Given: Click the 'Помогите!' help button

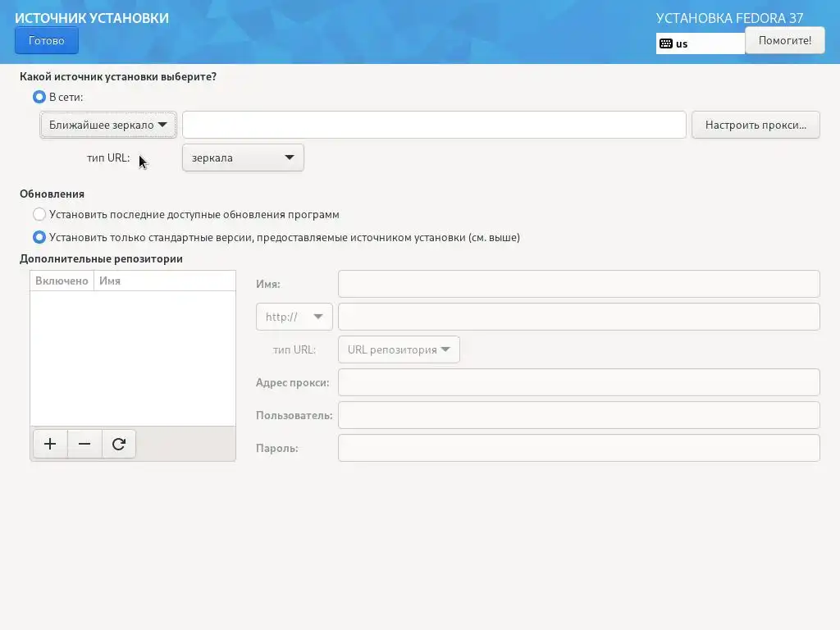Looking at the screenshot, I should click(x=785, y=40).
